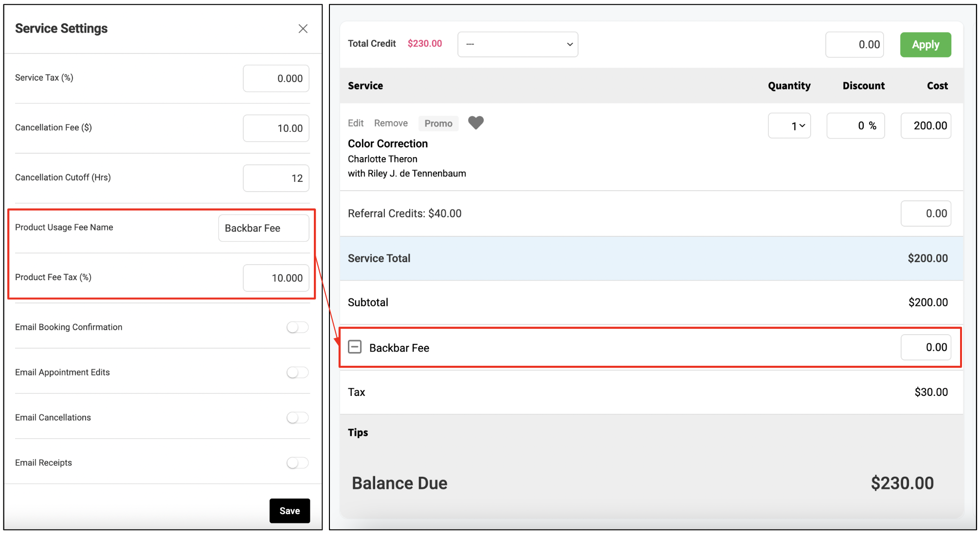
Task: Focus the Service Tax percentage field
Action: [276, 78]
